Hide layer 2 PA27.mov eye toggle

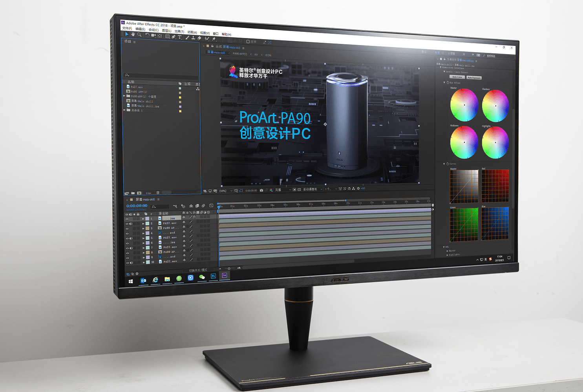[x=127, y=224]
